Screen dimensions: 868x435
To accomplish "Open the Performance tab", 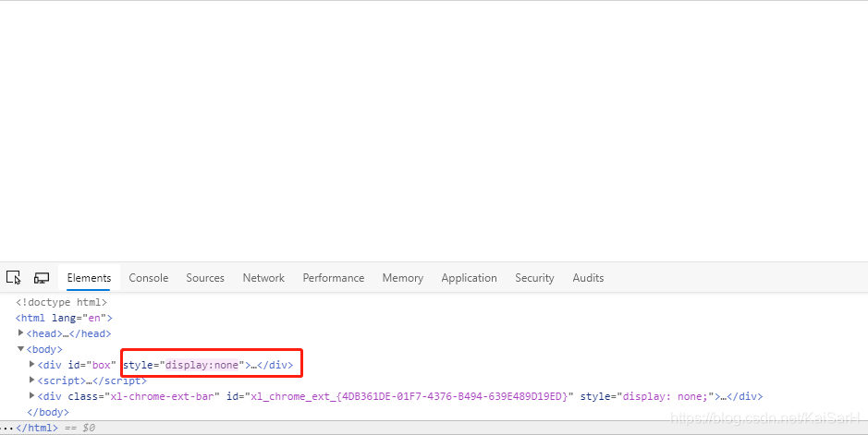I will (334, 277).
